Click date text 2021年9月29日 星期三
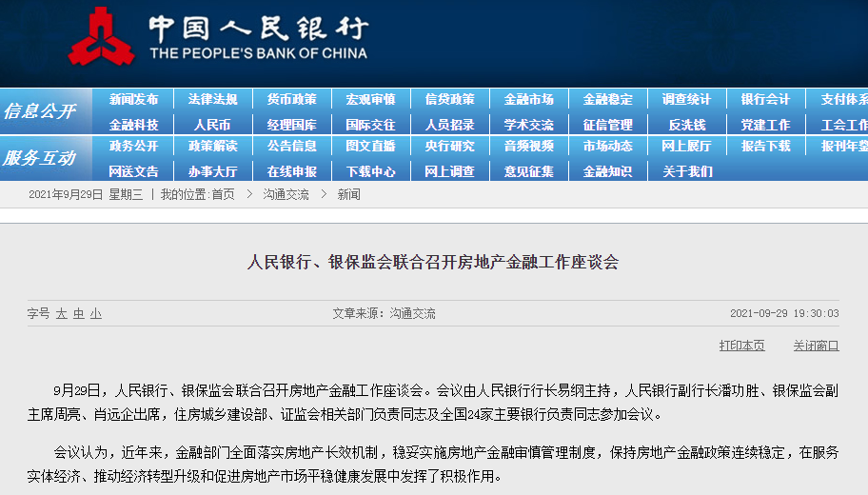Viewport: 868px width, 495px height. coord(86,194)
